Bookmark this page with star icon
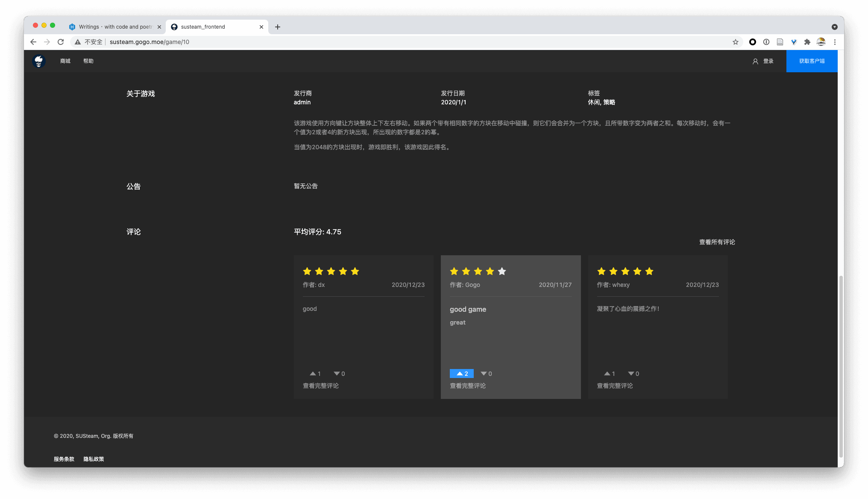 point(735,42)
